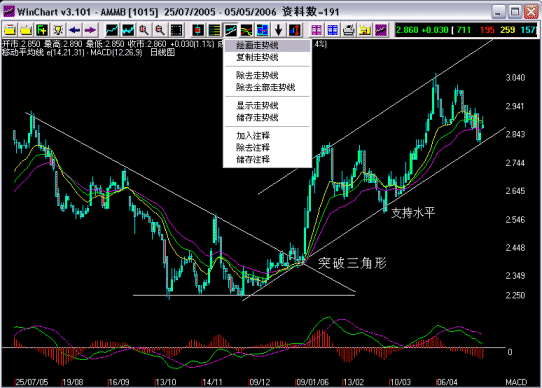The width and height of the screenshot is (542, 388).
Task: Toggle the yellow horizontal grid lines icon
Action: (214, 30)
